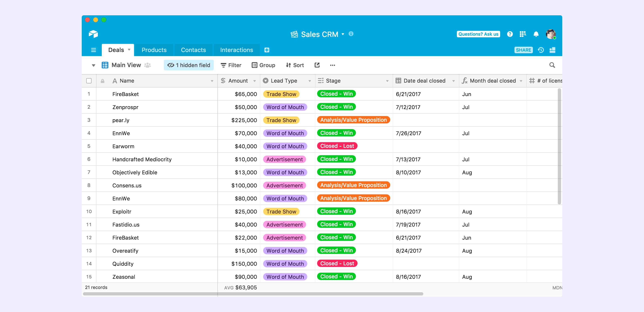Image resolution: width=644 pixels, height=312 pixels.
Task: Expand the Amount column dropdown arrow
Action: click(x=255, y=81)
